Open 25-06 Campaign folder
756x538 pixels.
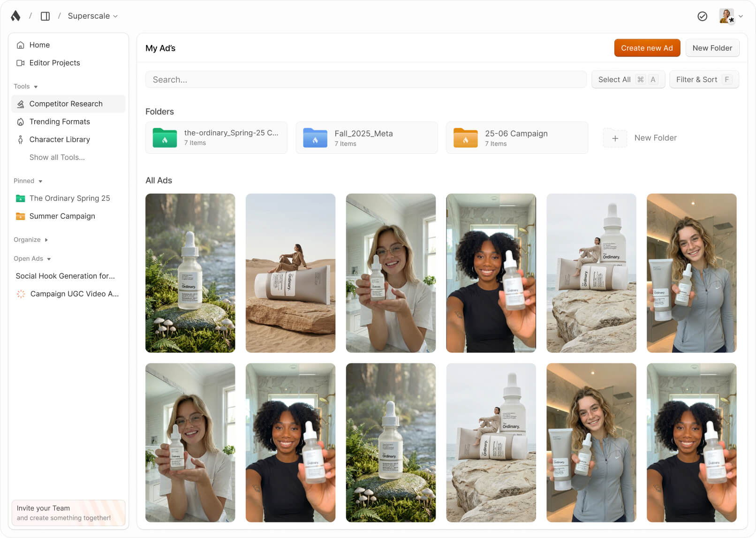point(517,137)
